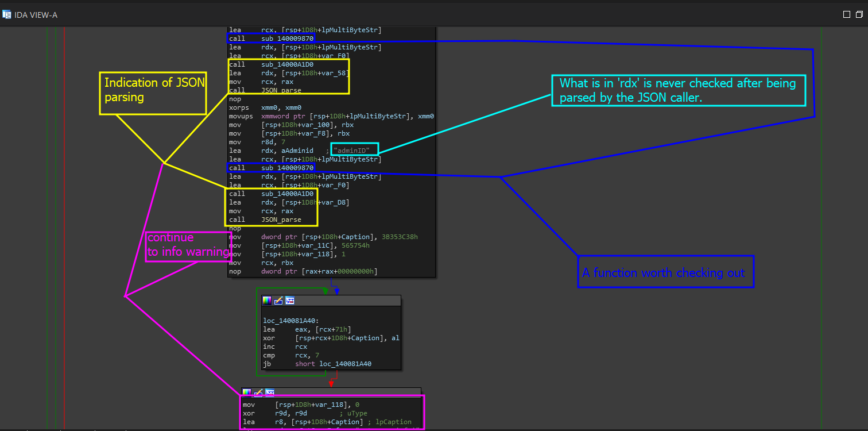Click the group nodes icon on the bottom node header
Image resolution: width=868 pixels, height=431 pixels.
click(x=270, y=392)
